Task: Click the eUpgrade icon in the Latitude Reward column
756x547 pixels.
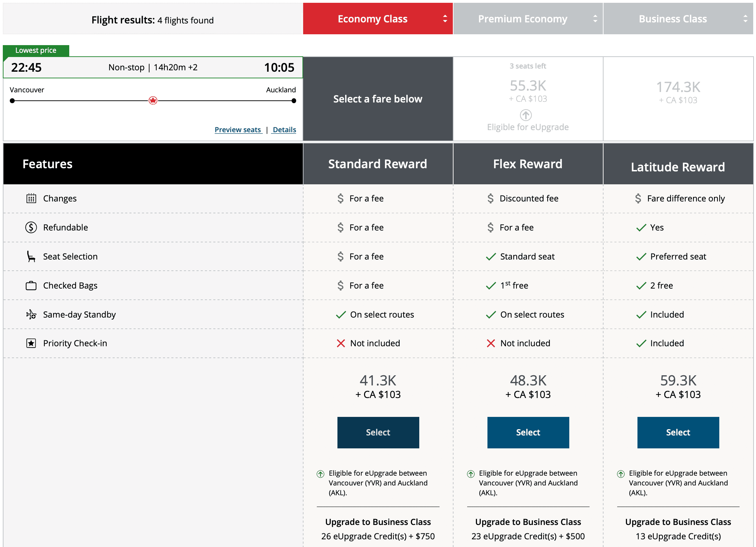Action: [x=621, y=474]
